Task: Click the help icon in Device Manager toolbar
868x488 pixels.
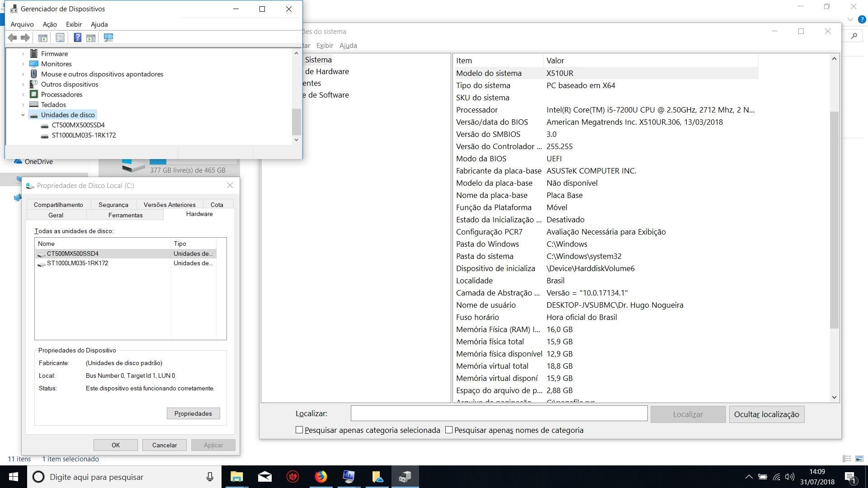Action: (77, 38)
